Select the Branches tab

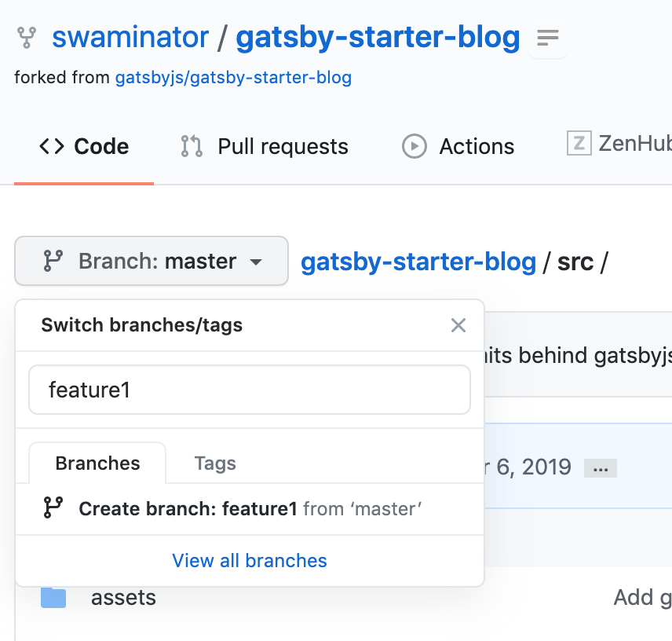tap(97, 463)
